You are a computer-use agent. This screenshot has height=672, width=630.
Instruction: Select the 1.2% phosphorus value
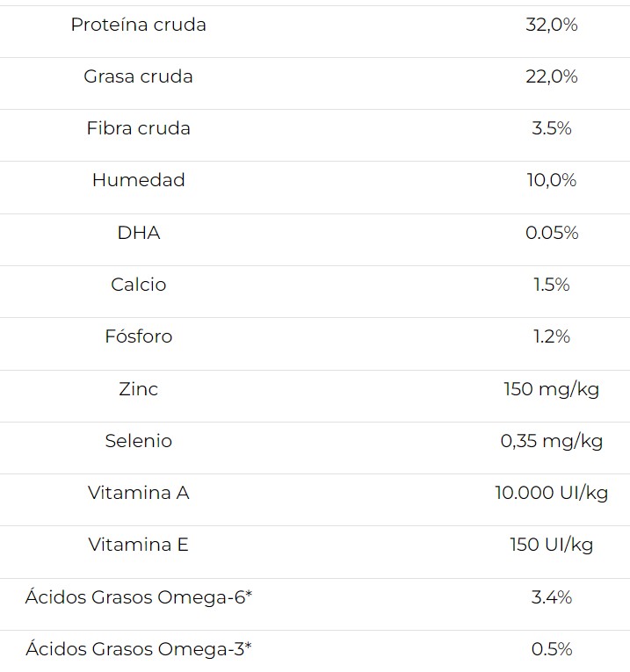click(x=551, y=336)
